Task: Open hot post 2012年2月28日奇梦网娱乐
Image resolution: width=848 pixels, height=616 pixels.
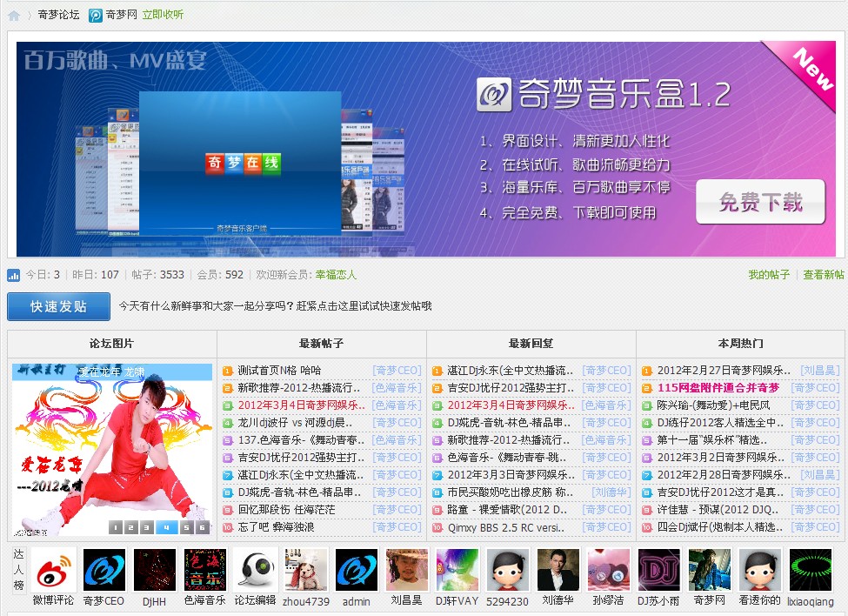Action: (x=724, y=475)
